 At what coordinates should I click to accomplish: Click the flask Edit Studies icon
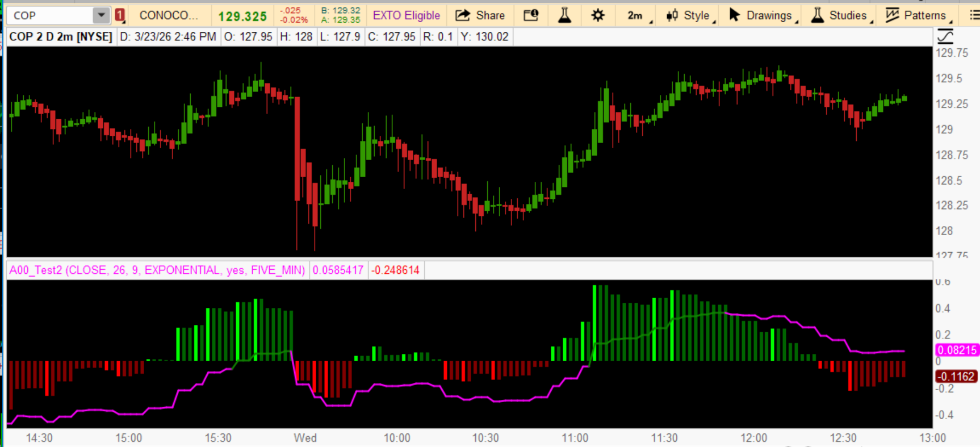click(x=564, y=15)
